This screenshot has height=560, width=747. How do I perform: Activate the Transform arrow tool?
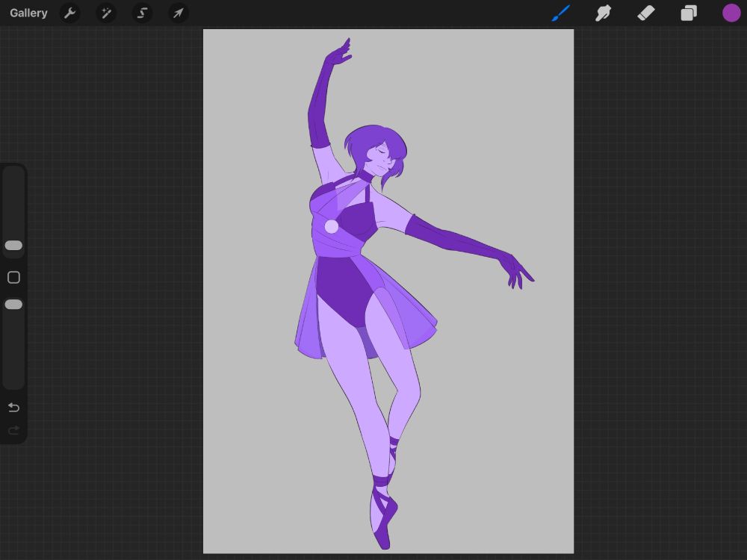coord(178,13)
